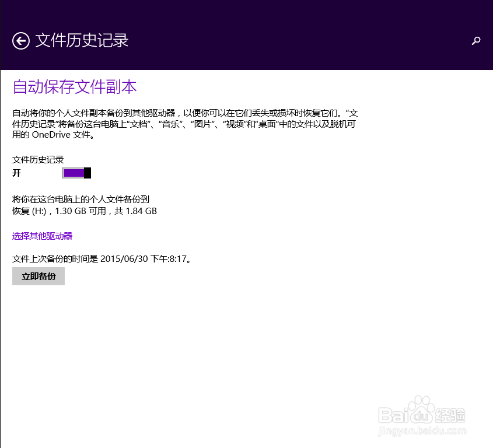The width and height of the screenshot is (493, 448).
Task: Select the 将你在这台电脑上的个人文件备份到 text
Action: point(81,199)
